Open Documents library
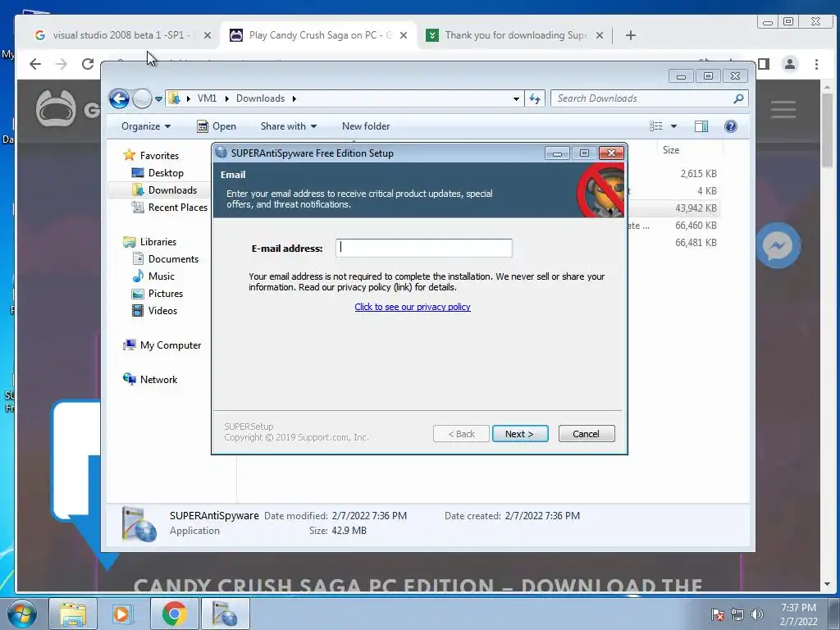Image resolution: width=840 pixels, height=630 pixels. click(166, 259)
